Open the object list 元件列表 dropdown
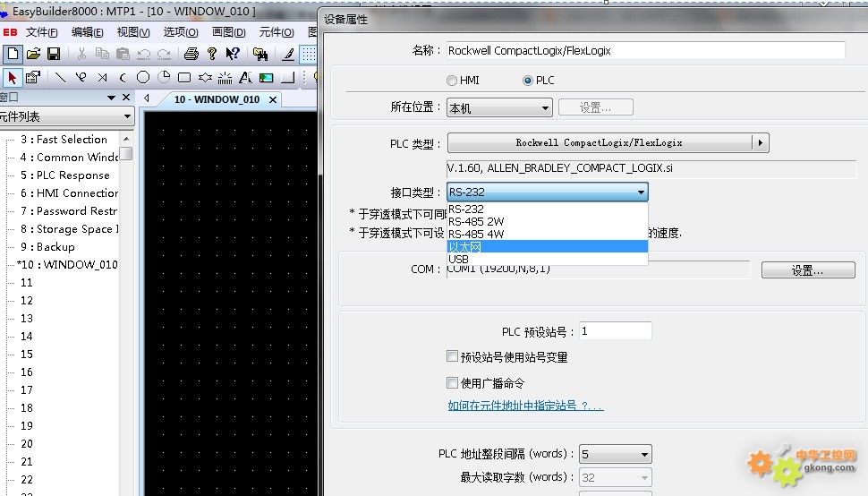The height and width of the screenshot is (496, 868). coord(67,116)
